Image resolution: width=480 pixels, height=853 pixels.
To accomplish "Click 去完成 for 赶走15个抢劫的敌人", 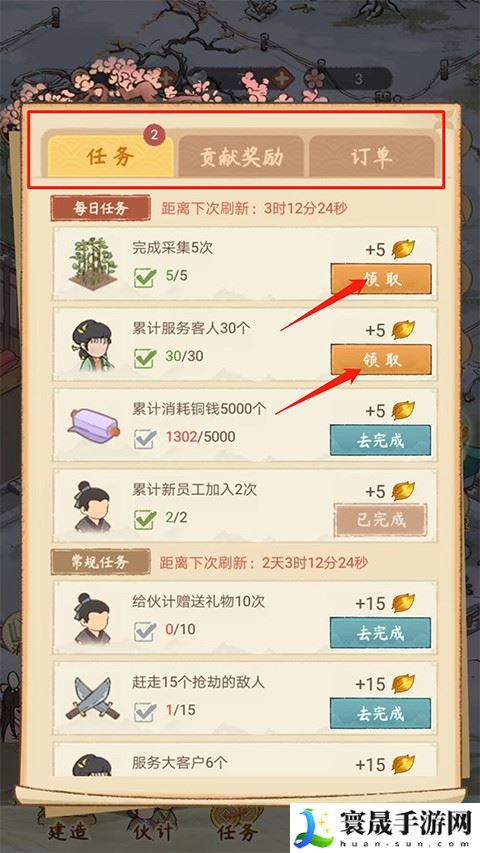I will pos(380,713).
